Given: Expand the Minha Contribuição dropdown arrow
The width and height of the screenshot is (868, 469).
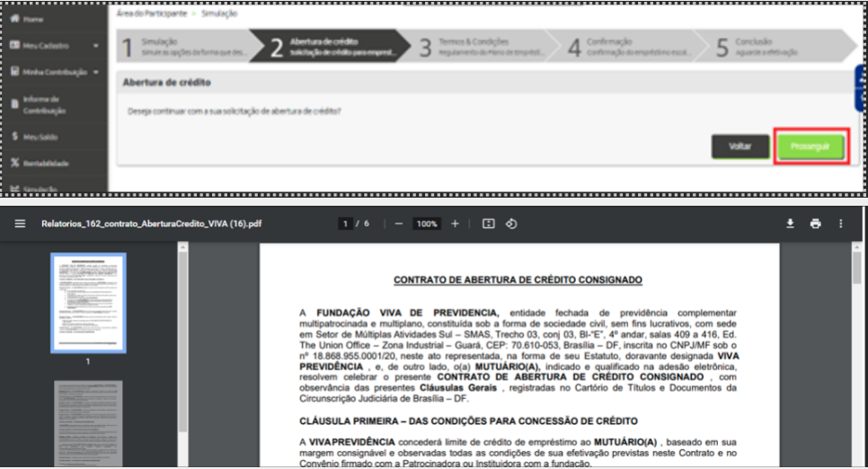Looking at the screenshot, I should click(96, 72).
